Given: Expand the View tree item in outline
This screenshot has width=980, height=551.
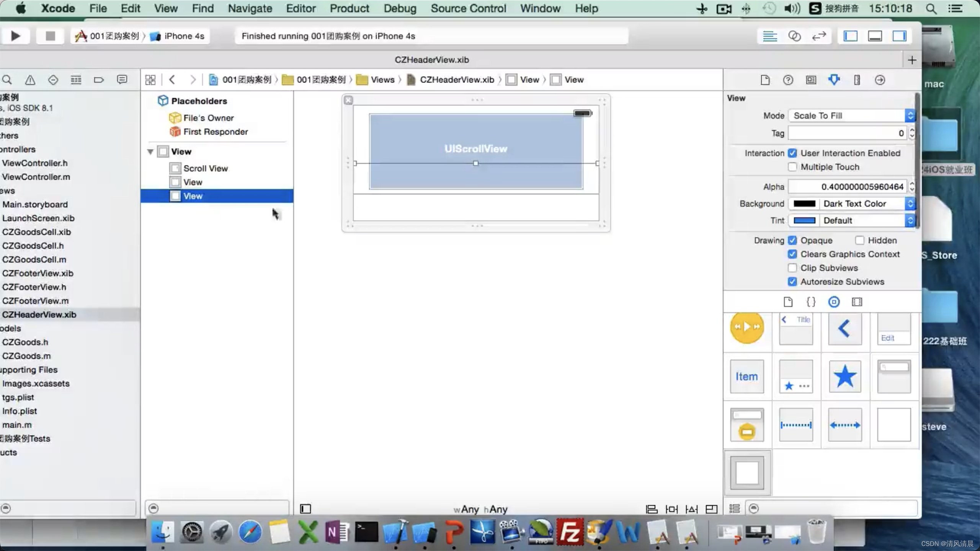Looking at the screenshot, I should coord(150,152).
